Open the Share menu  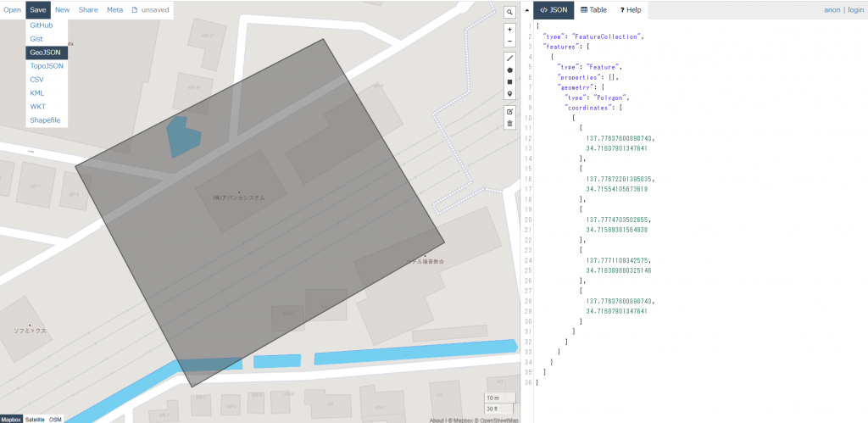(x=88, y=10)
